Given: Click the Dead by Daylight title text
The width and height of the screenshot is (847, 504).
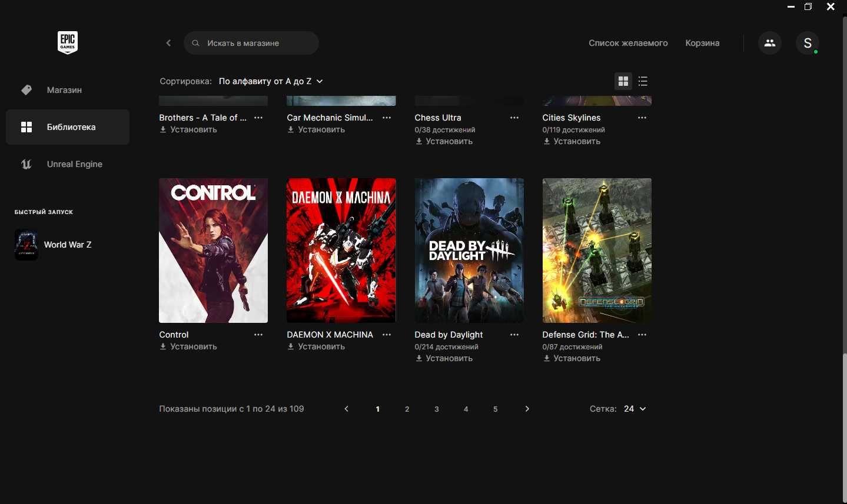Looking at the screenshot, I should 449,335.
